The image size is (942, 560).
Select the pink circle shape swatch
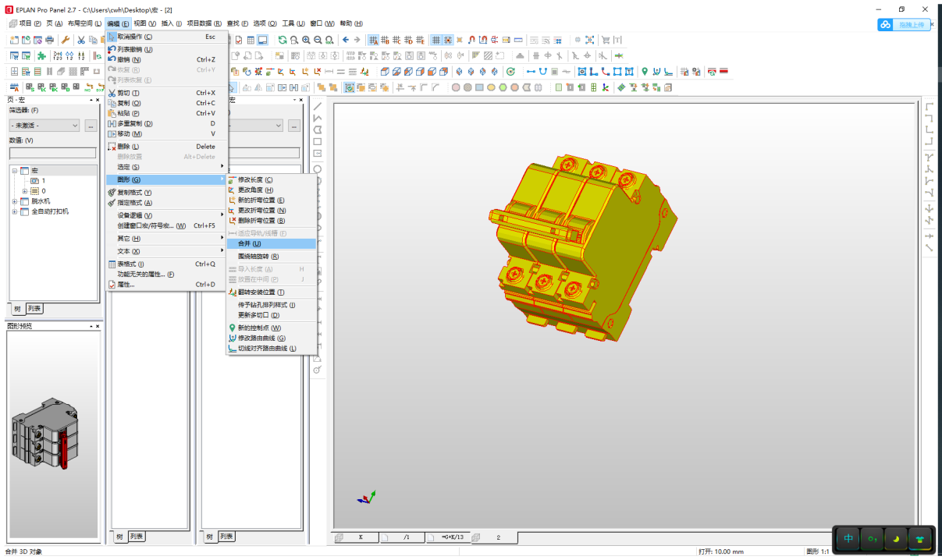coord(456,87)
